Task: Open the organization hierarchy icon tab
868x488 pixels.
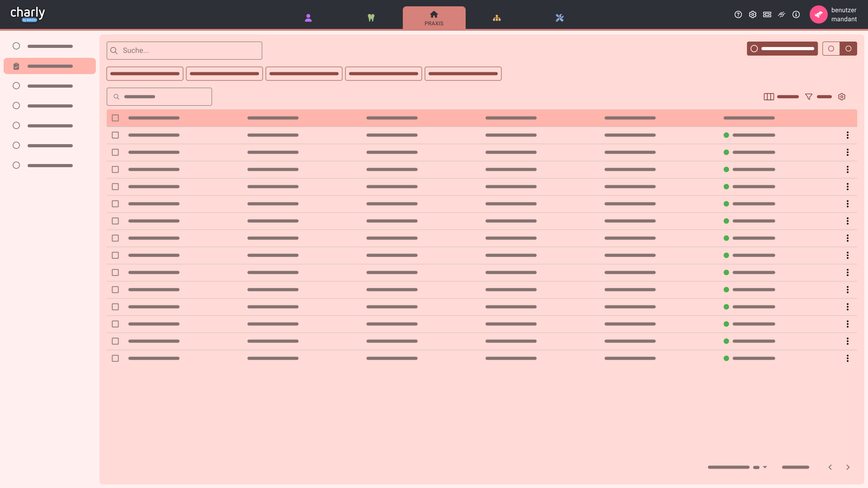Action: coord(497,18)
